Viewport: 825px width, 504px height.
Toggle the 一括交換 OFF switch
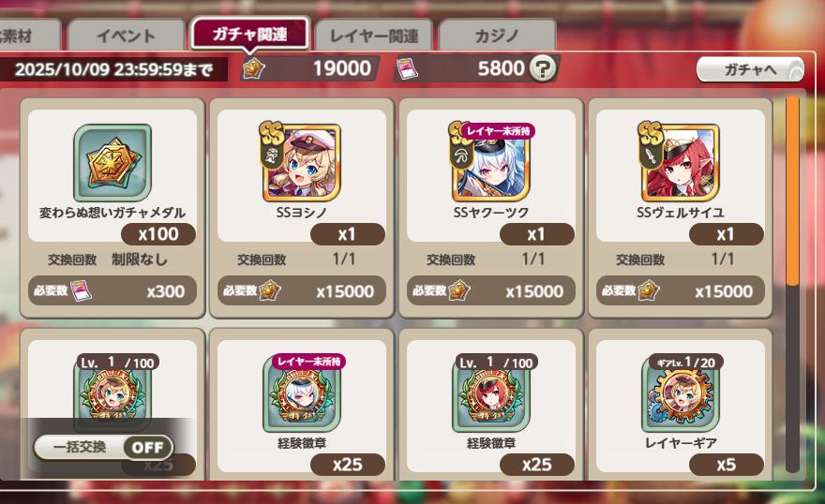point(103,447)
